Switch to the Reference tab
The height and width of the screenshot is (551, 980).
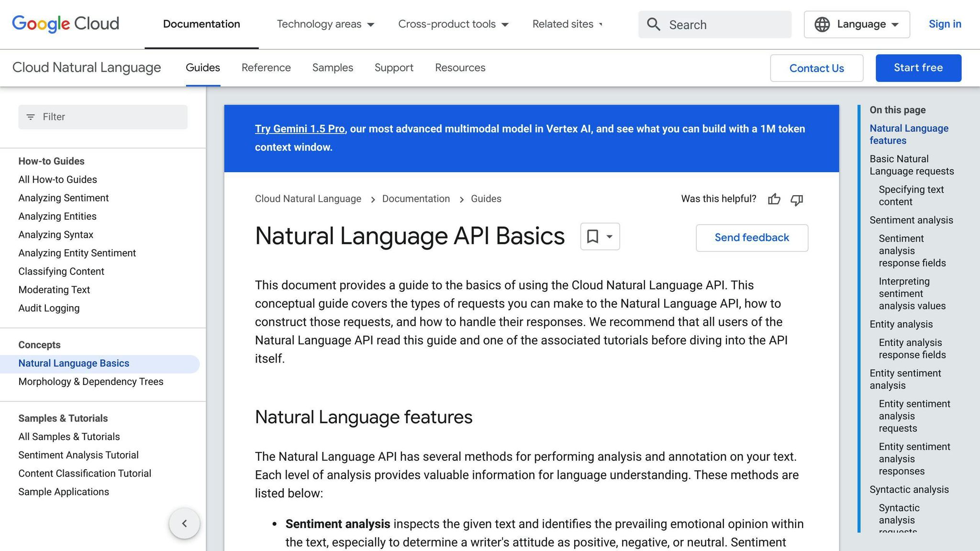click(x=266, y=67)
